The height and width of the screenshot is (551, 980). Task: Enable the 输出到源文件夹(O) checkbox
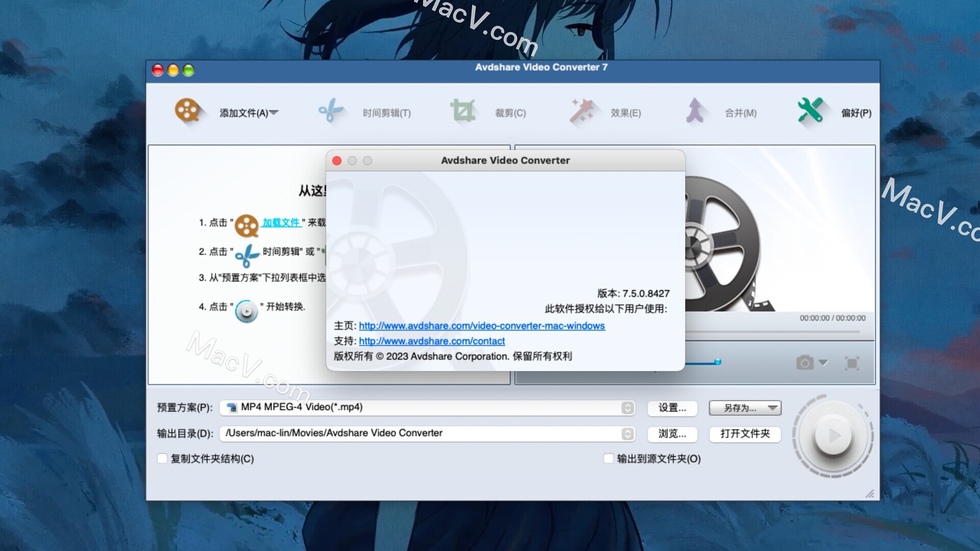pos(608,458)
